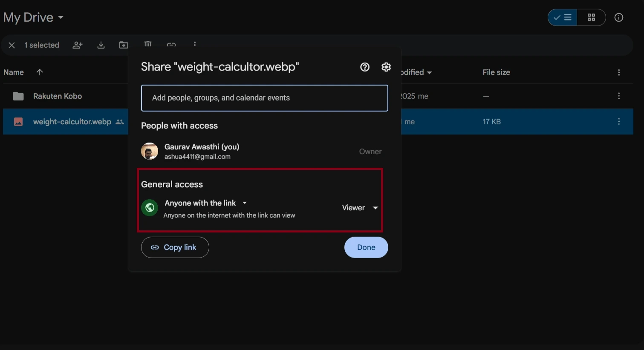Screen dimensions: 644x350
Task: Open sharing settings via gear icon
Action: (x=386, y=67)
